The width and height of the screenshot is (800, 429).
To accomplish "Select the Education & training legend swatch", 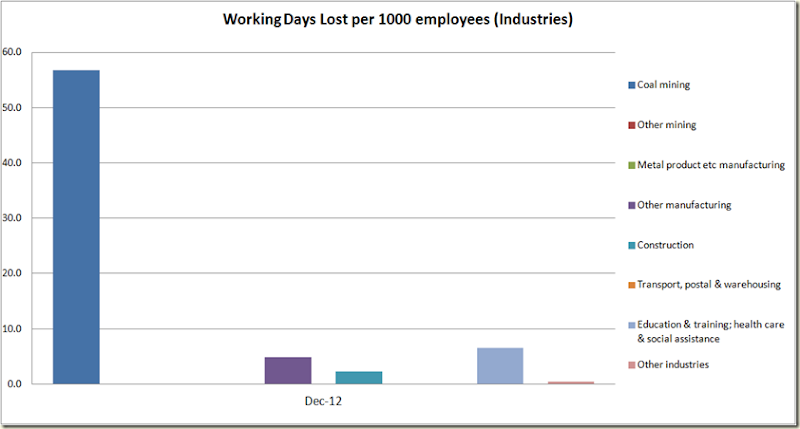I will pos(632,325).
